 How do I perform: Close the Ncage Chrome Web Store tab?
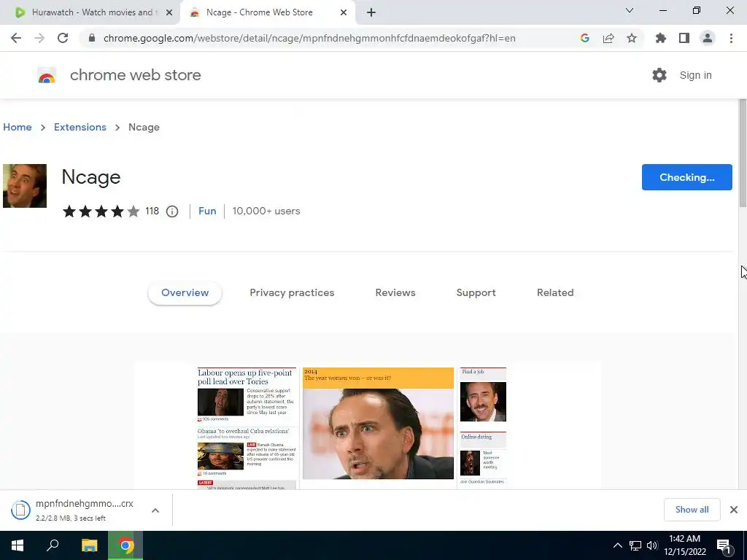pos(344,12)
